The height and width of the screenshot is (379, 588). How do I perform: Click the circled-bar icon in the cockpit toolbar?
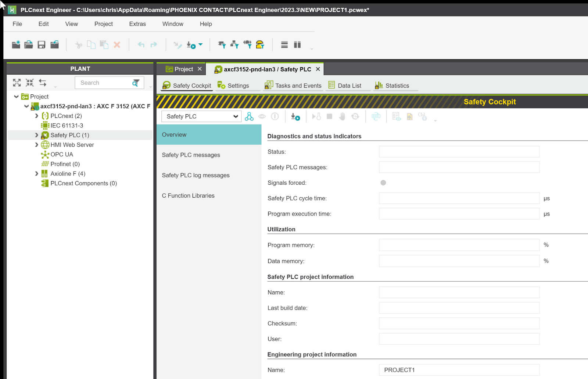coord(275,116)
